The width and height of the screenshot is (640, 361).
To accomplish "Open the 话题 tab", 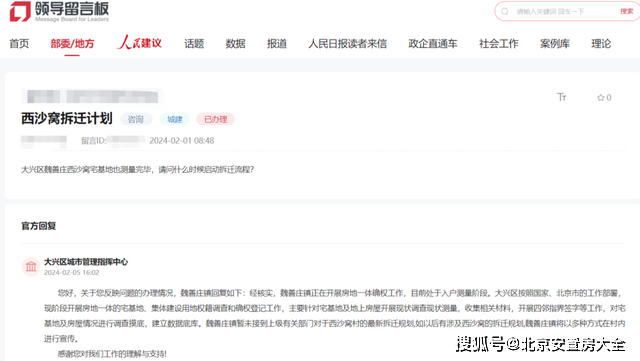I will [x=194, y=44].
